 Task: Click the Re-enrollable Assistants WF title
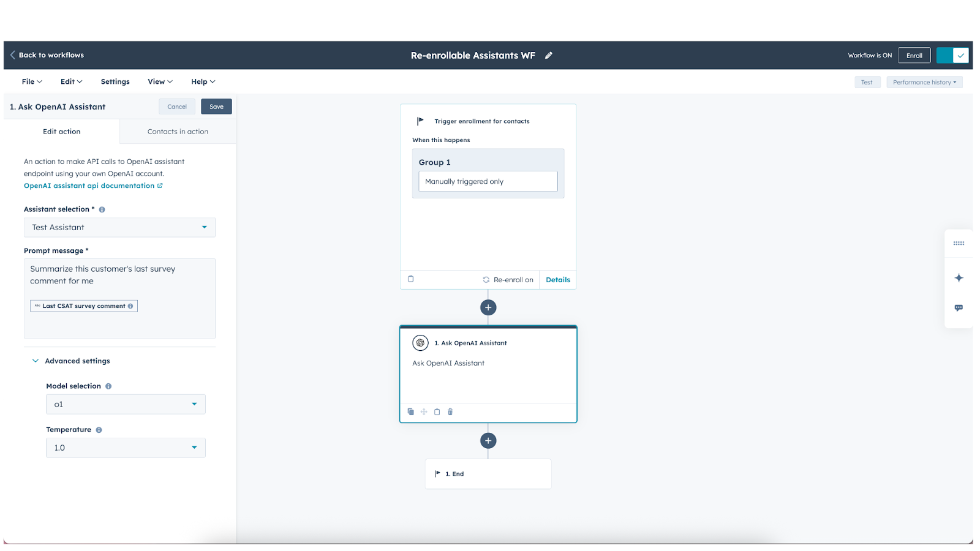pyautogui.click(x=473, y=55)
